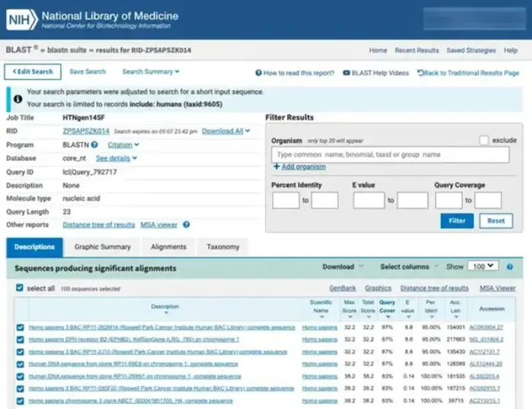
Task: Open Recent Results
Action: tap(416, 50)
